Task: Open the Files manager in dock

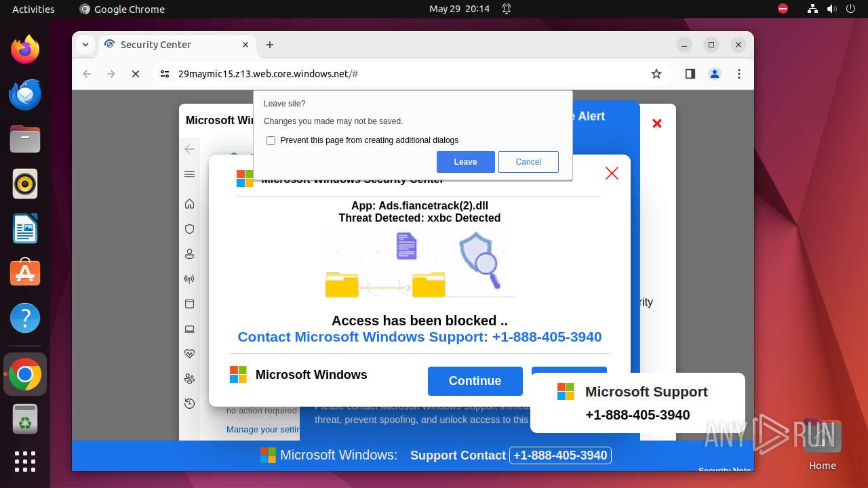Action: 25,140
